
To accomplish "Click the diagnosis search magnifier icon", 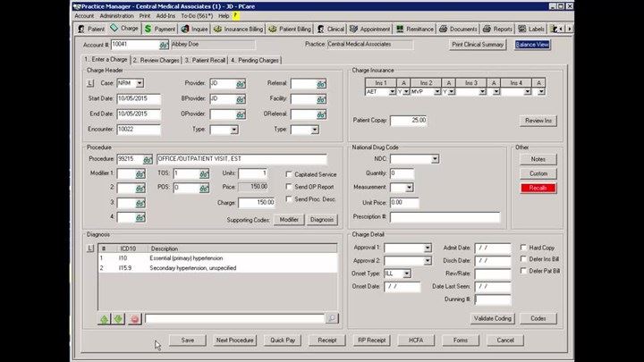I will coord(332,318).
